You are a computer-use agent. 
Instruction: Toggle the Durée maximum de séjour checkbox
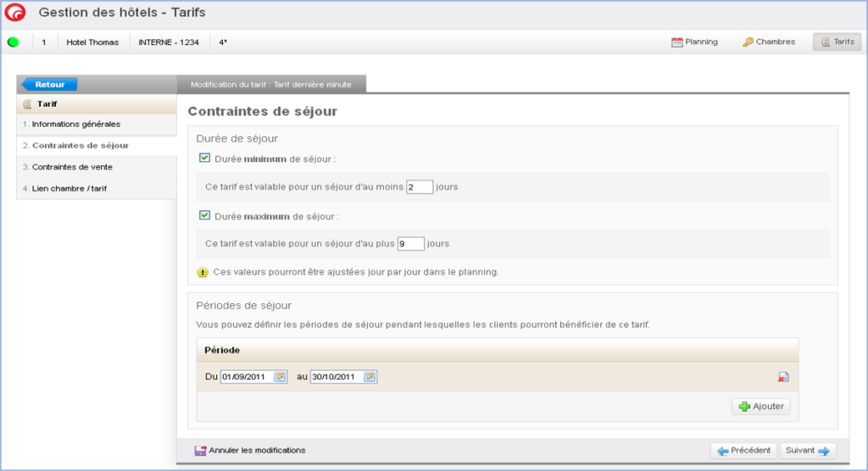[x=204, y=215]
